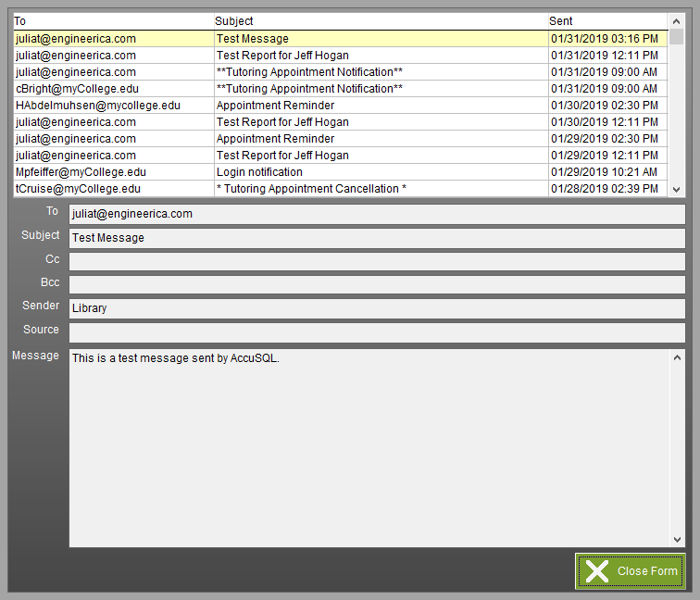This screenshot has width=700, height=600.
Task: Click the email list scroll-down arrow
Action: 676,189
